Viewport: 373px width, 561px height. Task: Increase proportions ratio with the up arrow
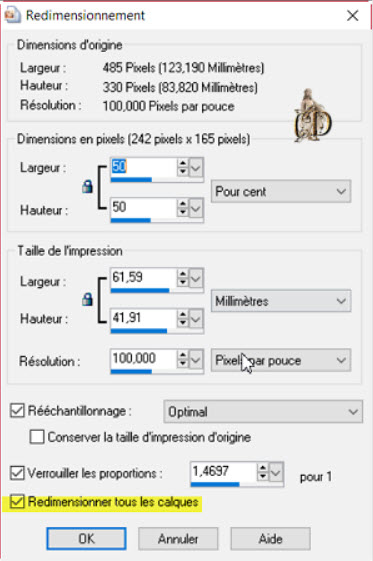coord(263,468)
